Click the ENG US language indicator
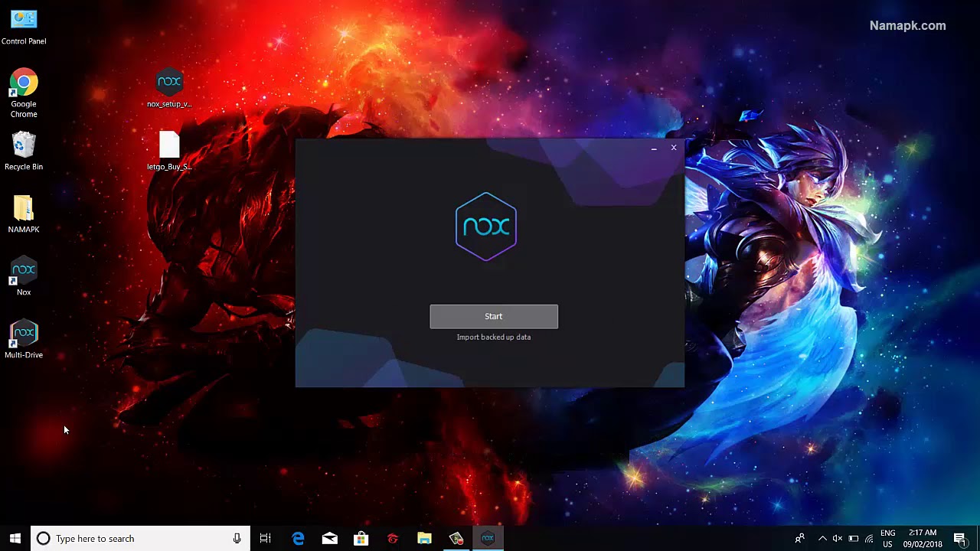980x551 pixels. click(888, 539)
